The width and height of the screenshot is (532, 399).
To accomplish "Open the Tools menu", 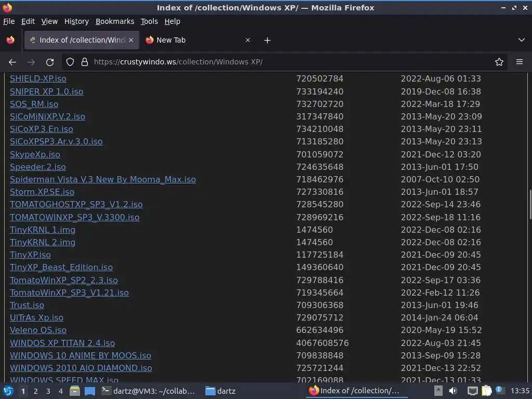I will coord(149,21).
